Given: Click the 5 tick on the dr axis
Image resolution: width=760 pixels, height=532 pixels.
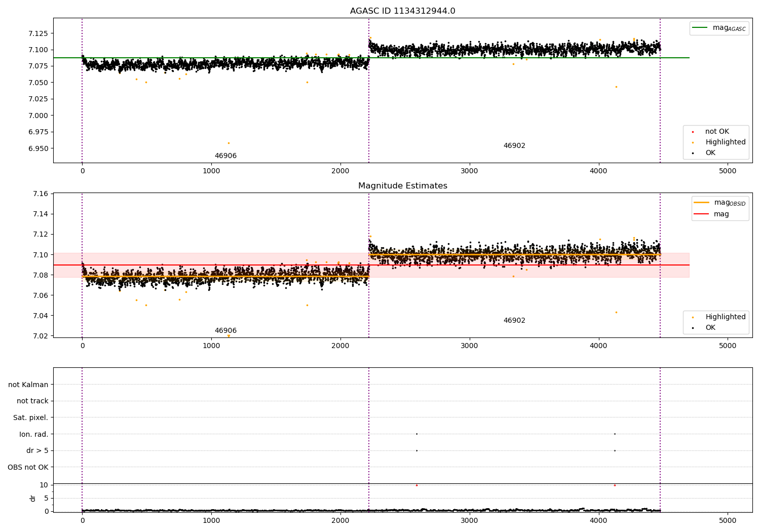Looking at the screenshot, I should 46,498.
